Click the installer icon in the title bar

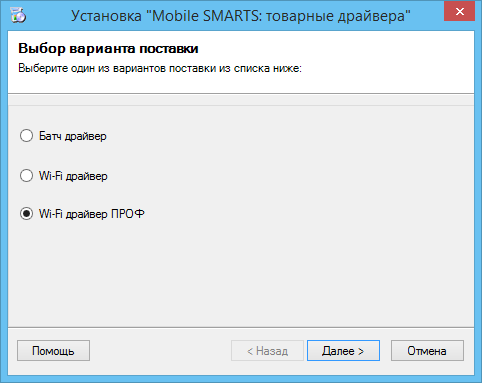18,15
